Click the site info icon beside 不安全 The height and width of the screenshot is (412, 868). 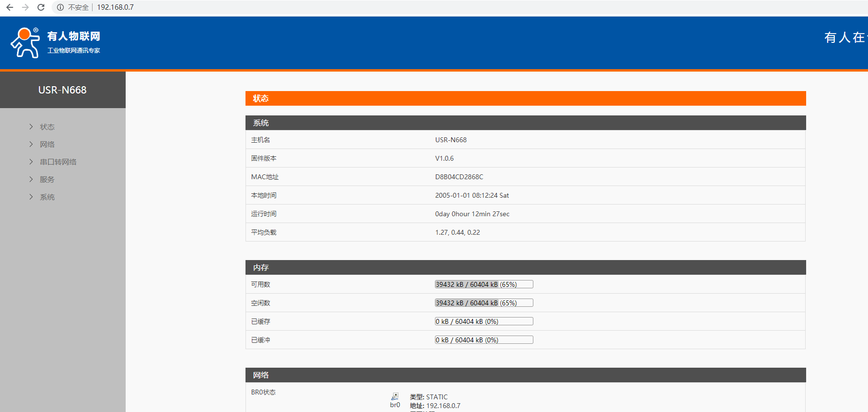coord(60,7)
